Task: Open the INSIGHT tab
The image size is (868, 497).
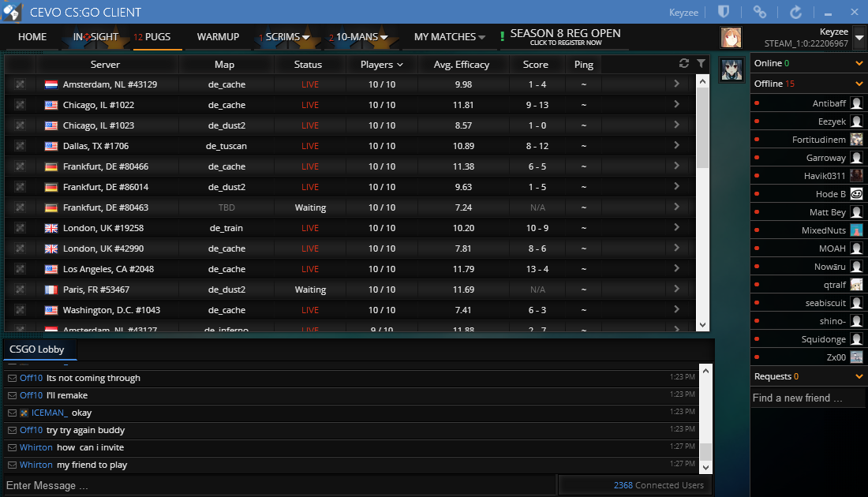Action: pyautogui.click(x=95, y=36)
